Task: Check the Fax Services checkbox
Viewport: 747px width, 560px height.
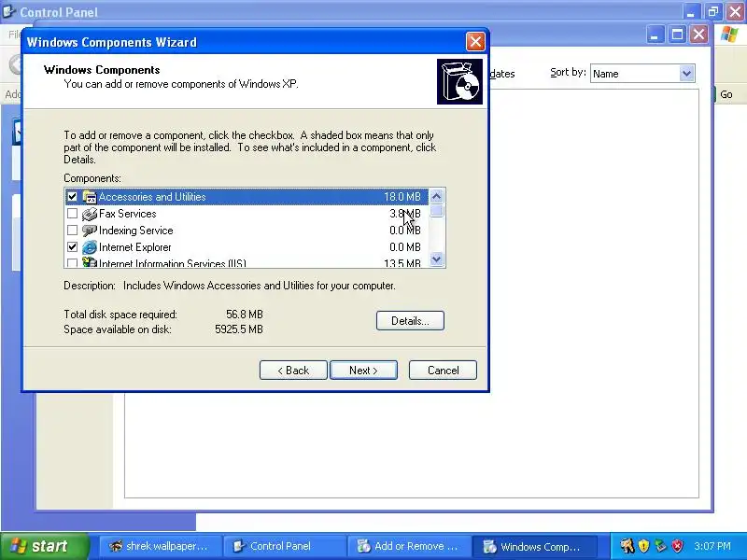Action: coord(72,214)
